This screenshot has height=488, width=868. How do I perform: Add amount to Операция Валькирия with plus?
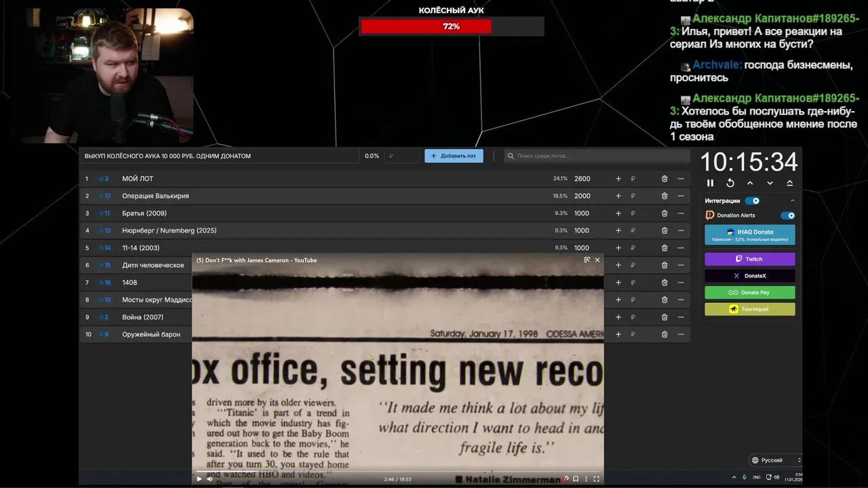618,196
